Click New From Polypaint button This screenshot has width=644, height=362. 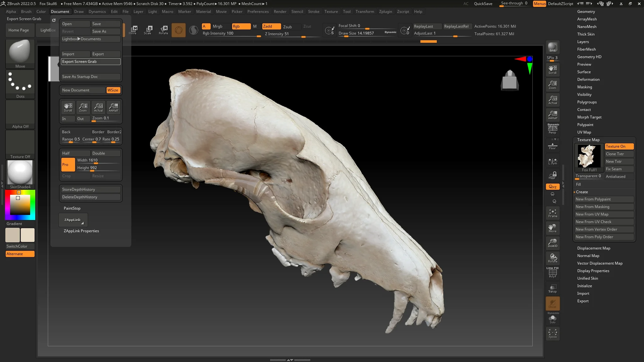(604, 199)
